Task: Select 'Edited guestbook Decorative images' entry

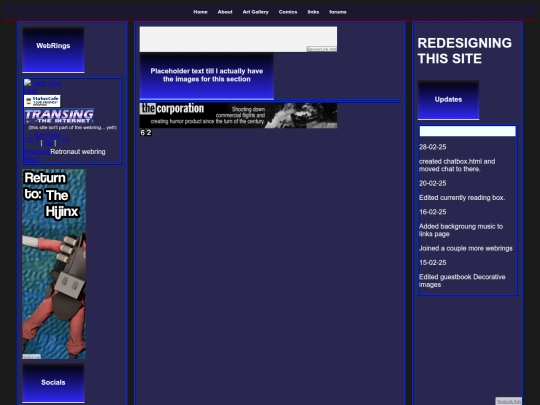Action: coord(462,281)
